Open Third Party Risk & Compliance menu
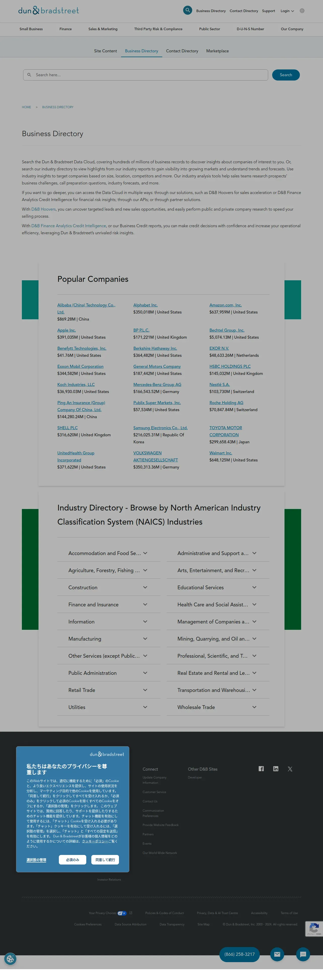 coord(158,29)
